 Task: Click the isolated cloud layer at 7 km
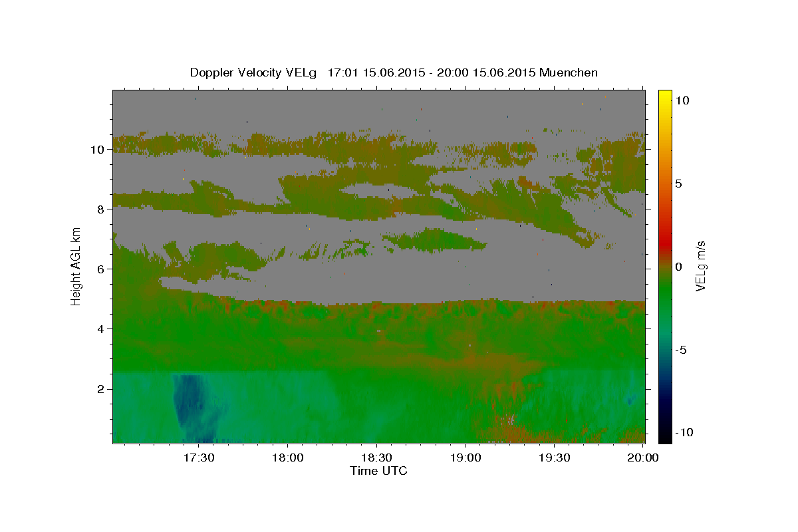(436, 239)
